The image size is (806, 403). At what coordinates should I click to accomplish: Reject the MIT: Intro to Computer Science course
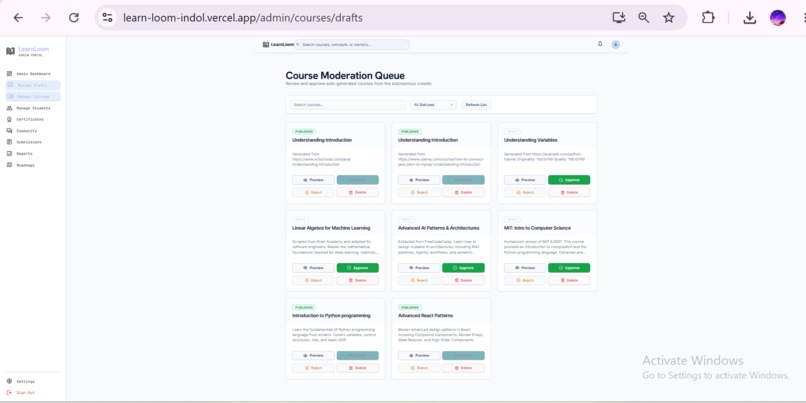525,280
